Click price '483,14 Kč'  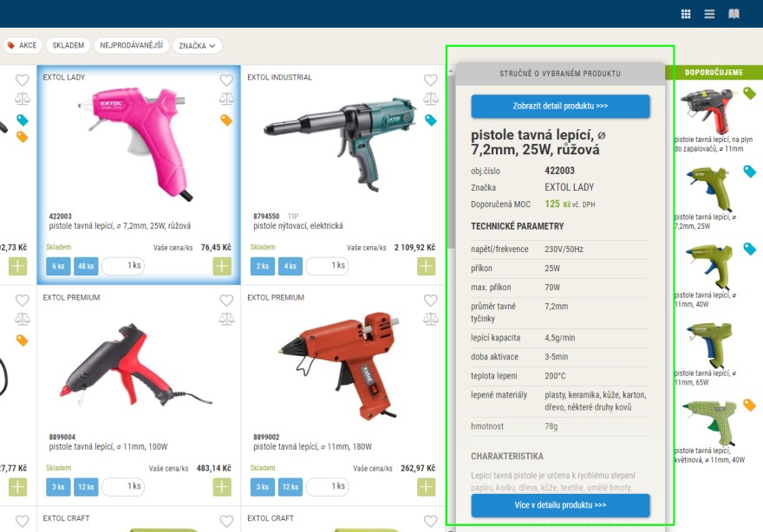213,468
